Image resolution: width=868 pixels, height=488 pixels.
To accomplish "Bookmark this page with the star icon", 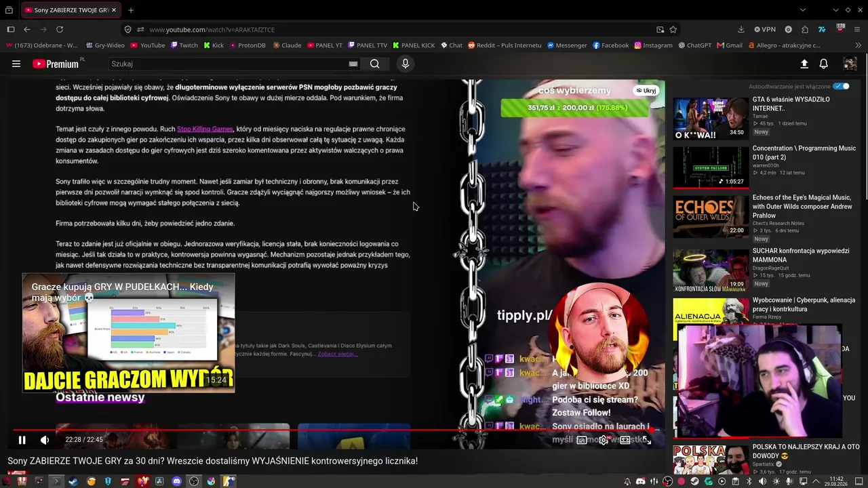I will [673, 29].
